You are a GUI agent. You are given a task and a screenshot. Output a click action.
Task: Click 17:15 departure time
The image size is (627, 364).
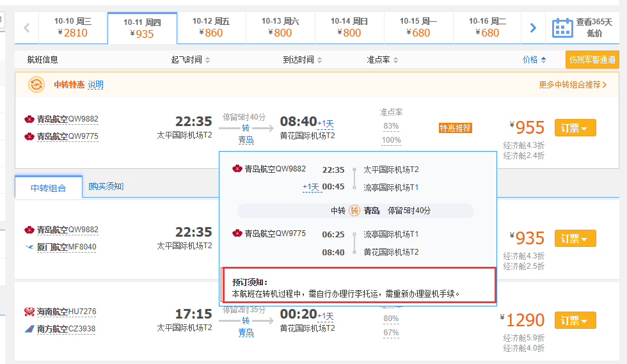(x=193, y=314)
